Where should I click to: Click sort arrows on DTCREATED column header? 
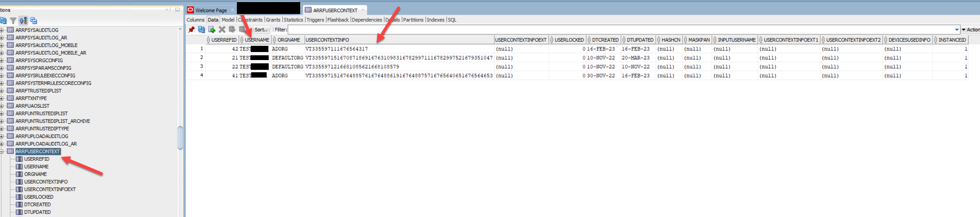coord(589,40)
